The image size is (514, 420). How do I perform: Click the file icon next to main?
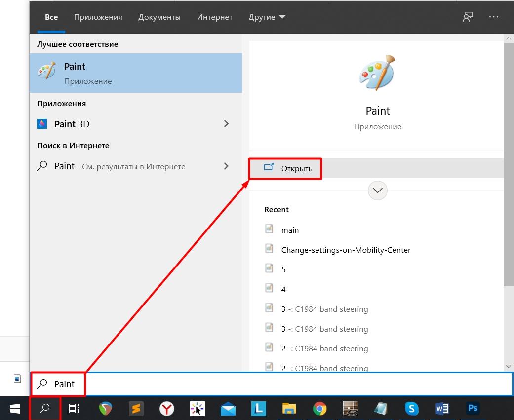[x=269, y=229]
